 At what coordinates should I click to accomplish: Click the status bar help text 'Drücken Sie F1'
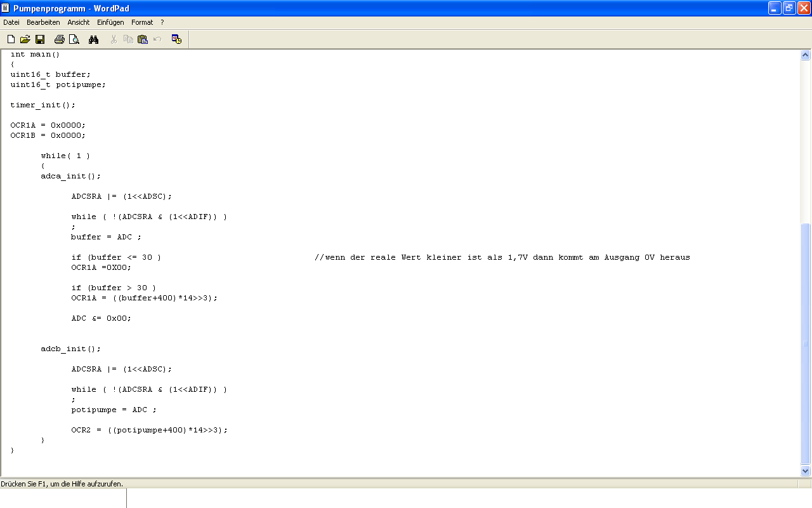point(62,484)
